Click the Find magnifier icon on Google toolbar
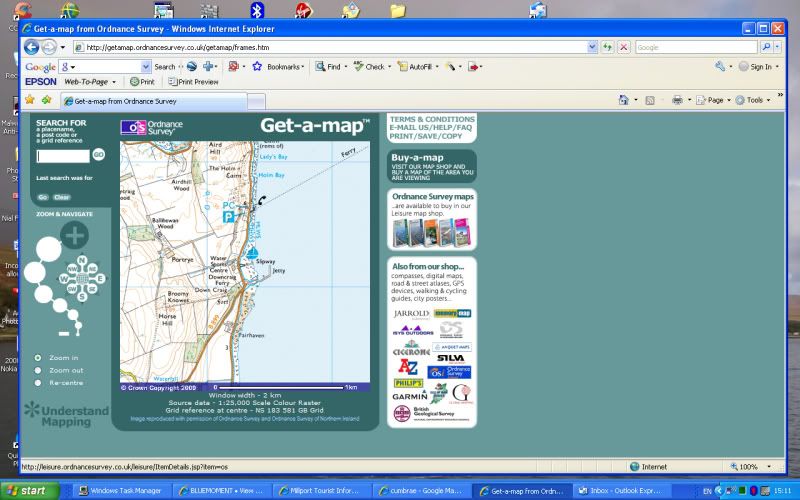This screenshot has height=500, width=800. 320,66
